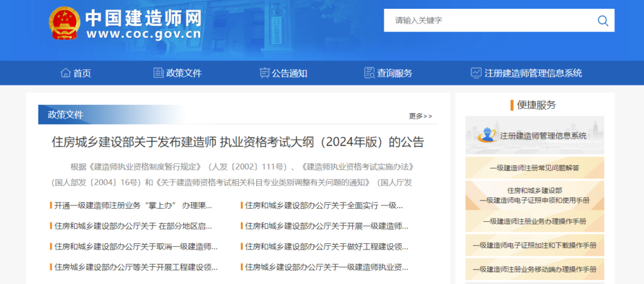This screenshot has width=644, height=284.
Task: Open 注册建造师管理信息系统 in the navigation bar
Action: point(526,74)
